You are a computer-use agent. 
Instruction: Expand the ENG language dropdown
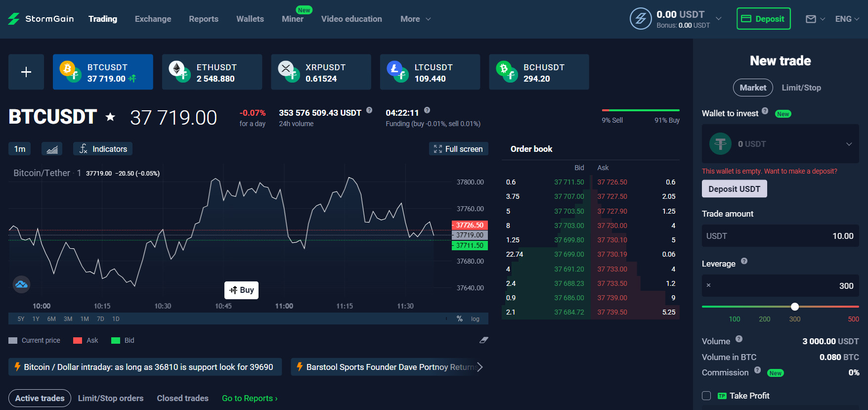pos(847,19)
